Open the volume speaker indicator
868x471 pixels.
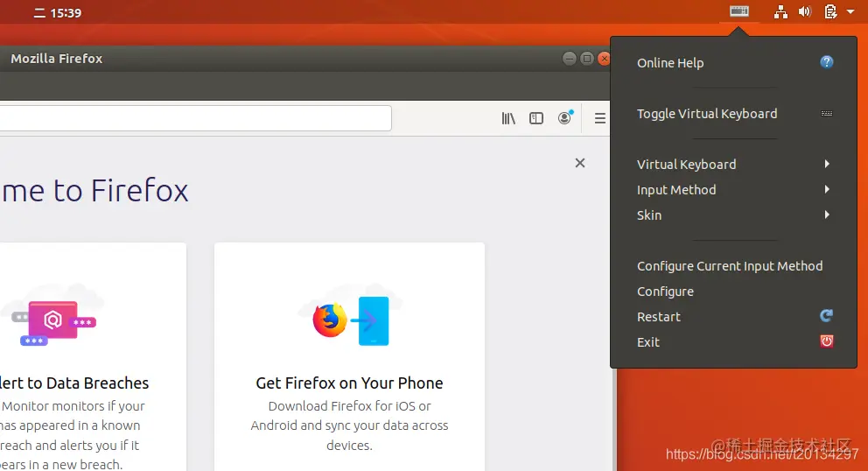805,11
